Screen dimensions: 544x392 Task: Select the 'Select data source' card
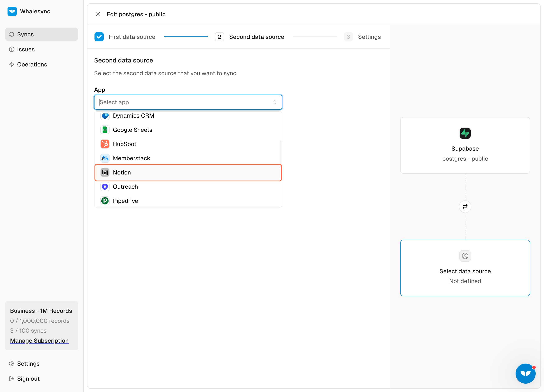pos(465,268)
